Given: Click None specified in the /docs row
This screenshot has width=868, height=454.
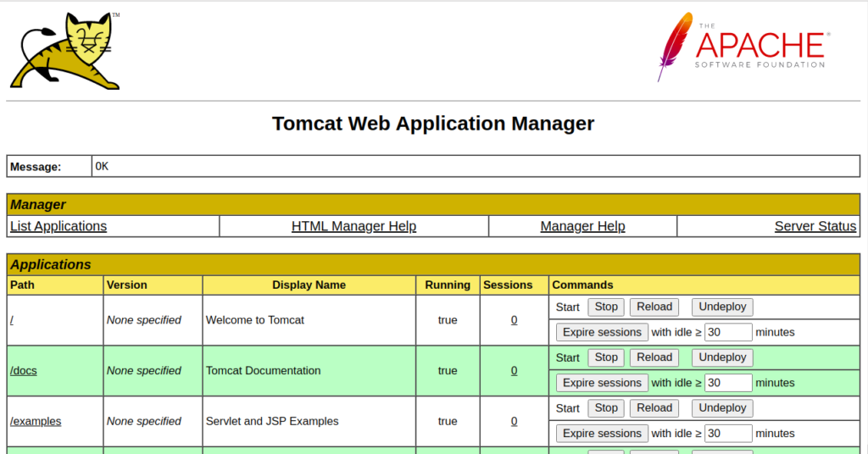Looking at the screenshot, I should click(x=144, y=370).
